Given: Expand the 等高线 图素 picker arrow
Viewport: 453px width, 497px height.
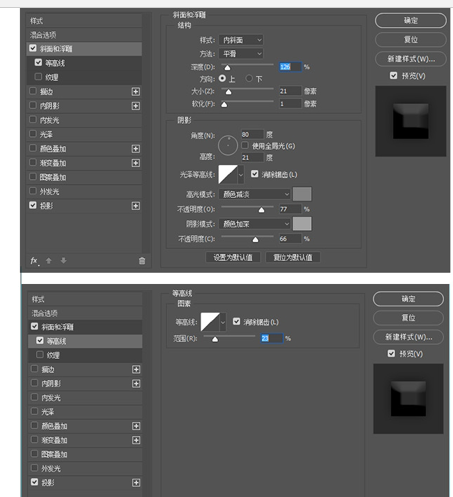Looking at the screenshot, I should click(x=223, y=322).
